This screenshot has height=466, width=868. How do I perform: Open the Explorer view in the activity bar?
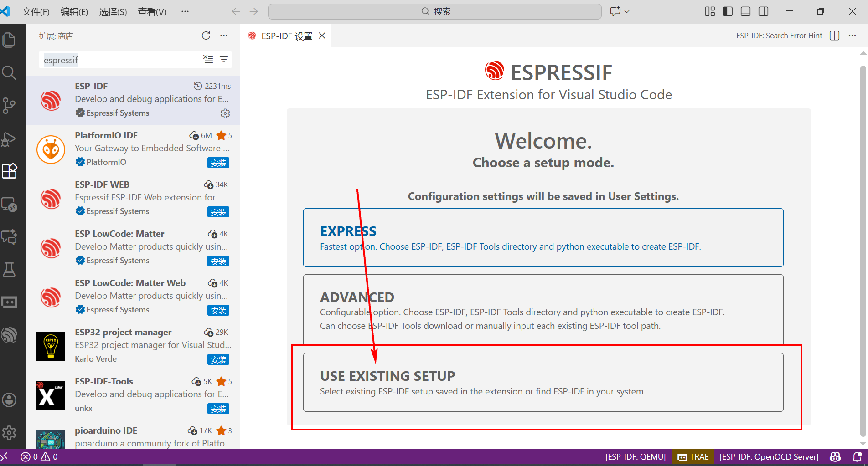pos(9,40)
